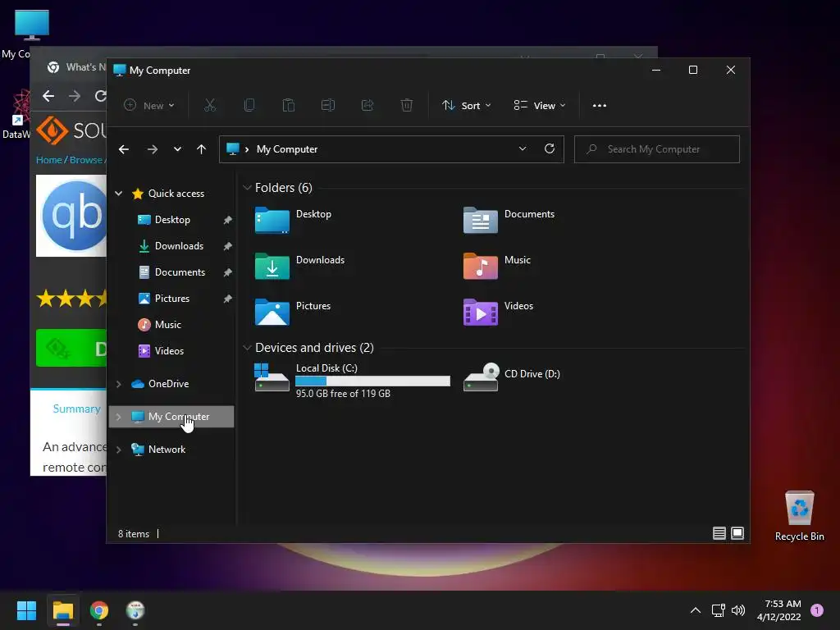Open the New dropdown menu
This screenshot has height=630, width=840.
click(x=149, y=106)
